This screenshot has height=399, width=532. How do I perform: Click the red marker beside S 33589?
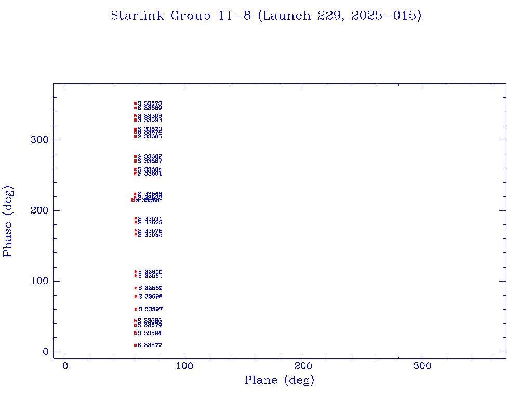(136, 288)
